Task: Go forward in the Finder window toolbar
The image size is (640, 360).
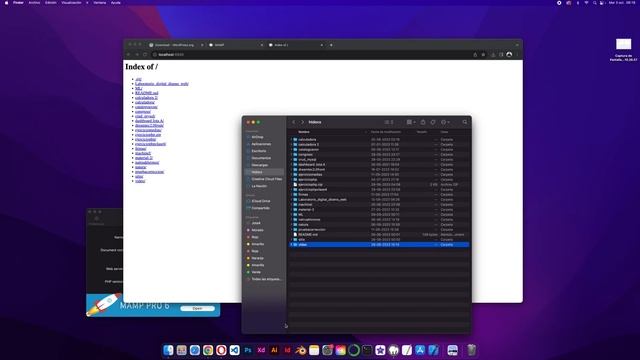Action: tap(302, 122)
